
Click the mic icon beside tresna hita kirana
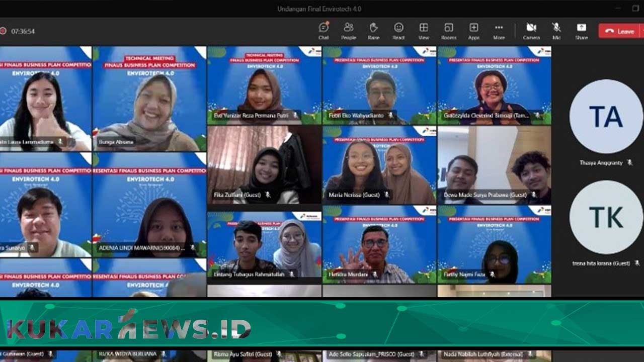pos(638,263)
